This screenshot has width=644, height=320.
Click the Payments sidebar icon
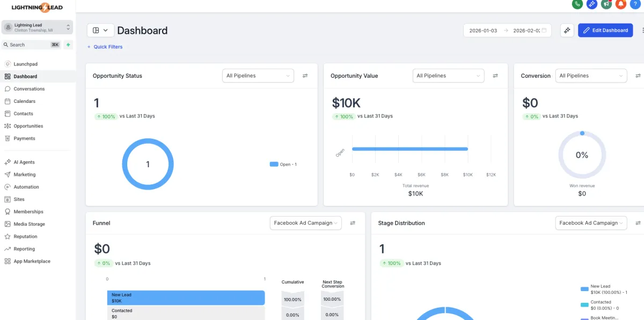click(x=8, y=138)
